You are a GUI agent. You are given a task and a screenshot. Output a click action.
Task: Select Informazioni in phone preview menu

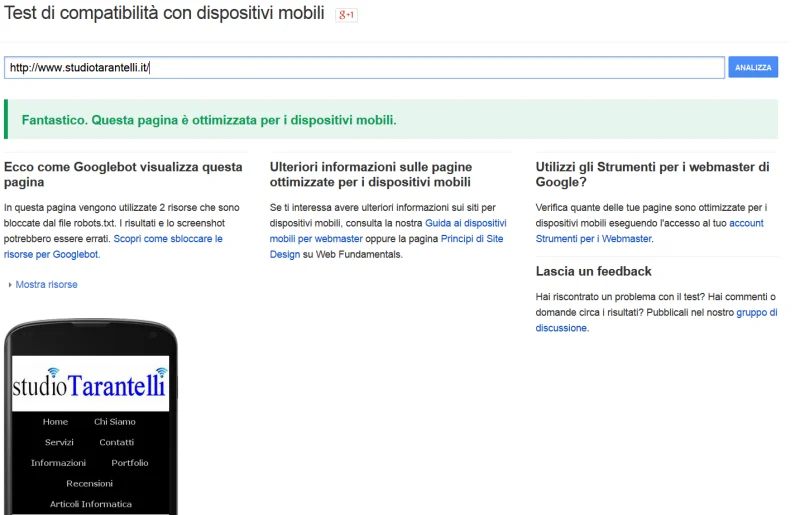click(x=58, y=463)
